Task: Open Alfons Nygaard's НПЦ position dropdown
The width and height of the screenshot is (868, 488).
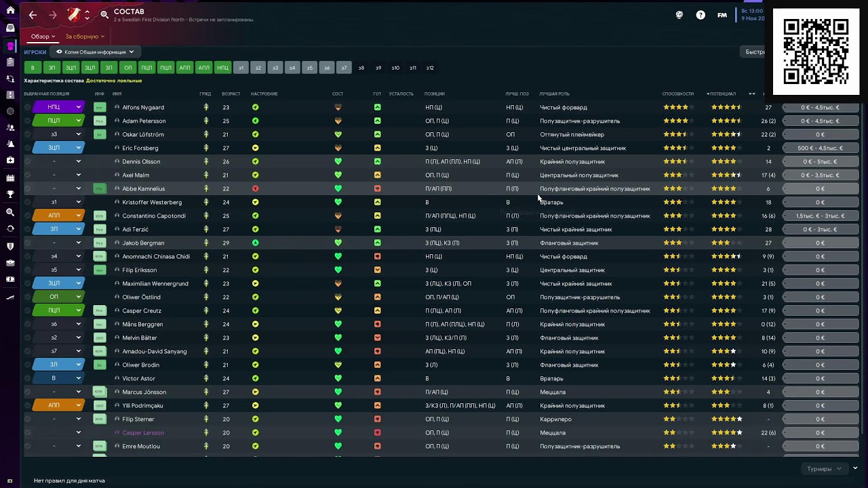Action: (58, 107)
